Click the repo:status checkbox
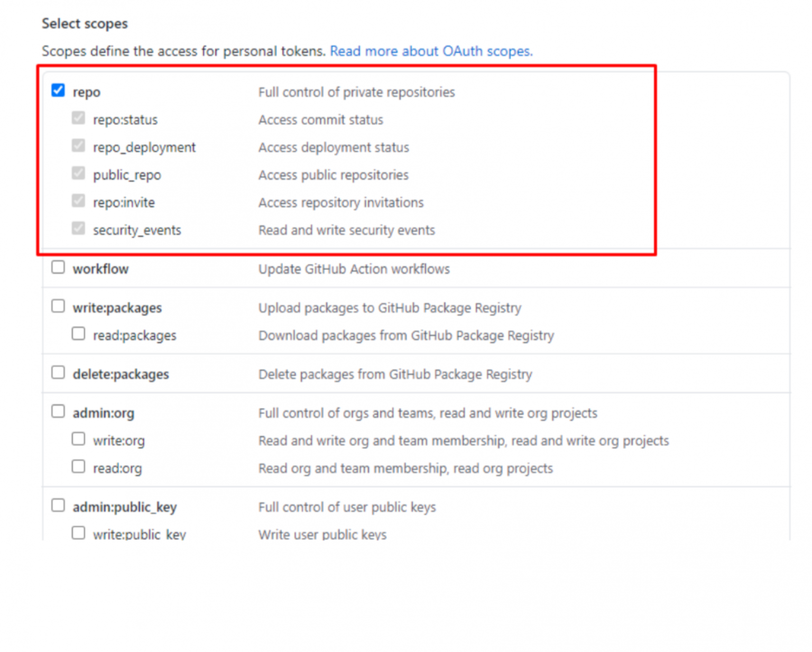 (x=78, y=117)
